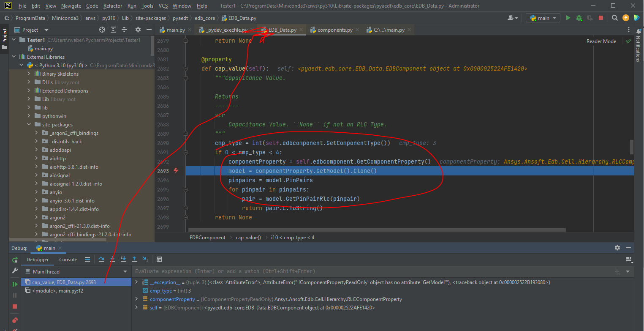Debug main using the bug icon

[579, 18]
